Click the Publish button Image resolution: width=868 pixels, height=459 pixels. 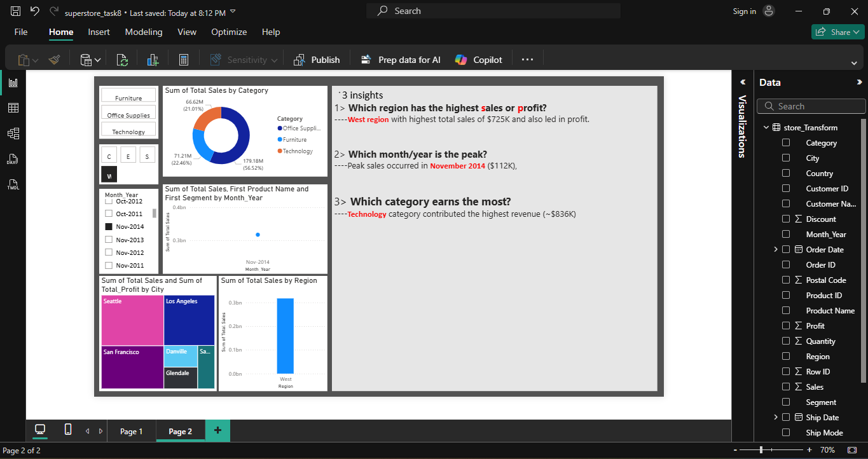pyautogui.click(x=317, y=60)
